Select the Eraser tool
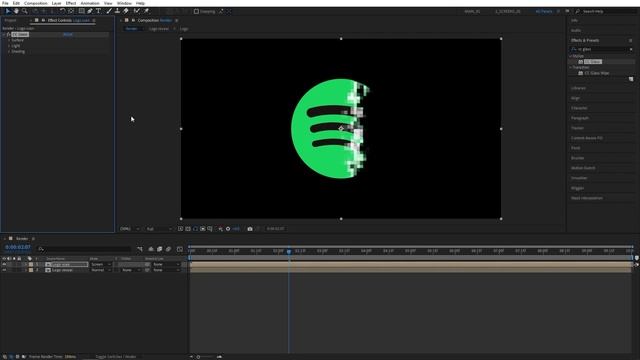The height and width of the screenshot is (360, 640). coord(126,11)
